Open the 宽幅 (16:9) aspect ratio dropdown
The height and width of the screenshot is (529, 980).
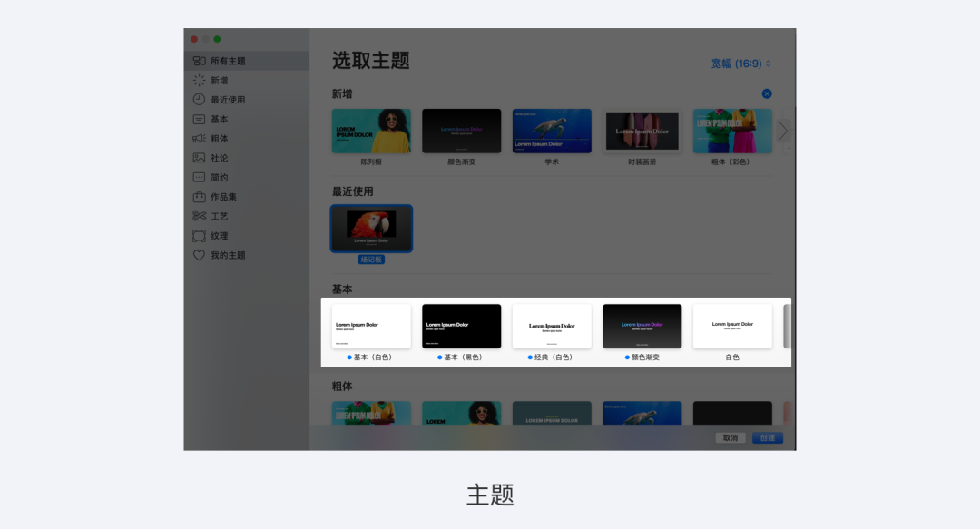pos(740,64)
